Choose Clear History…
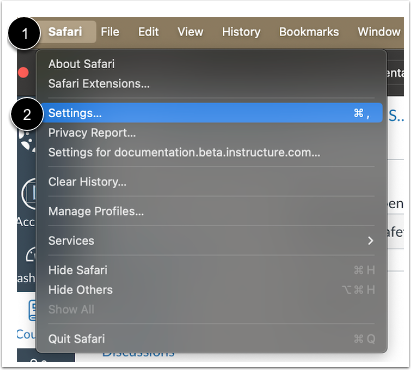Screen dimensions: 411x370 pyautogui.click(x=211, y=182)
